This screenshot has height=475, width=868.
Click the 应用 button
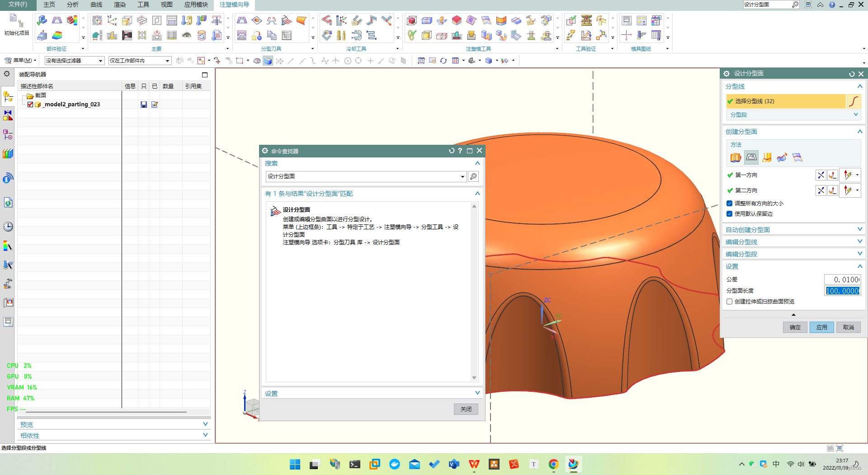[x=821, y=328]
